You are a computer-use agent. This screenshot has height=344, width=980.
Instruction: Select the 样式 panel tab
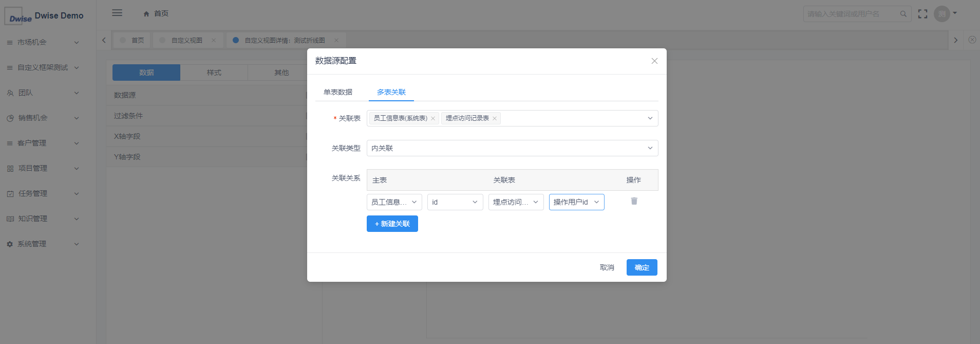coord(214,73)
